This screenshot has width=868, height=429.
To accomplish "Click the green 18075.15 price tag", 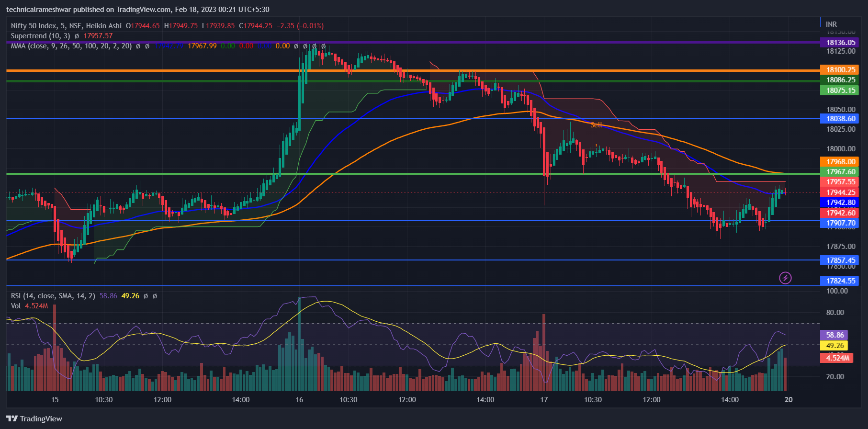I will click(839, 90).
